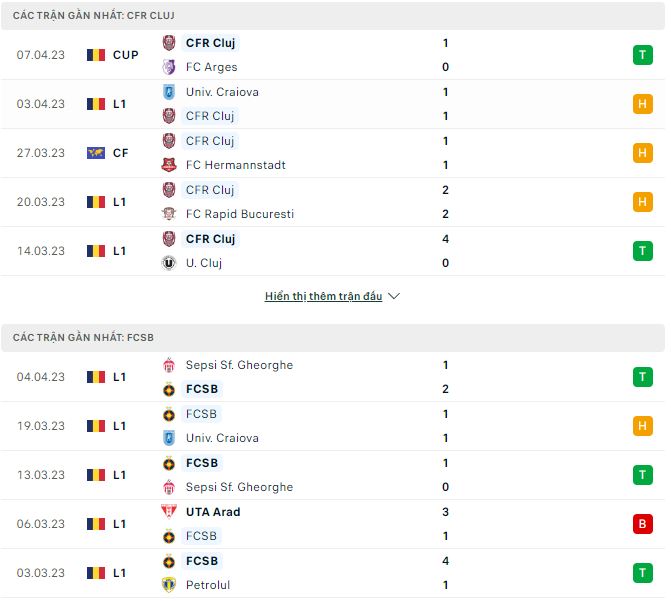The image size is (671, 601).
Task: Select Univ. Craiova in 03.04.23 match
Action: [x=222, y=92]
